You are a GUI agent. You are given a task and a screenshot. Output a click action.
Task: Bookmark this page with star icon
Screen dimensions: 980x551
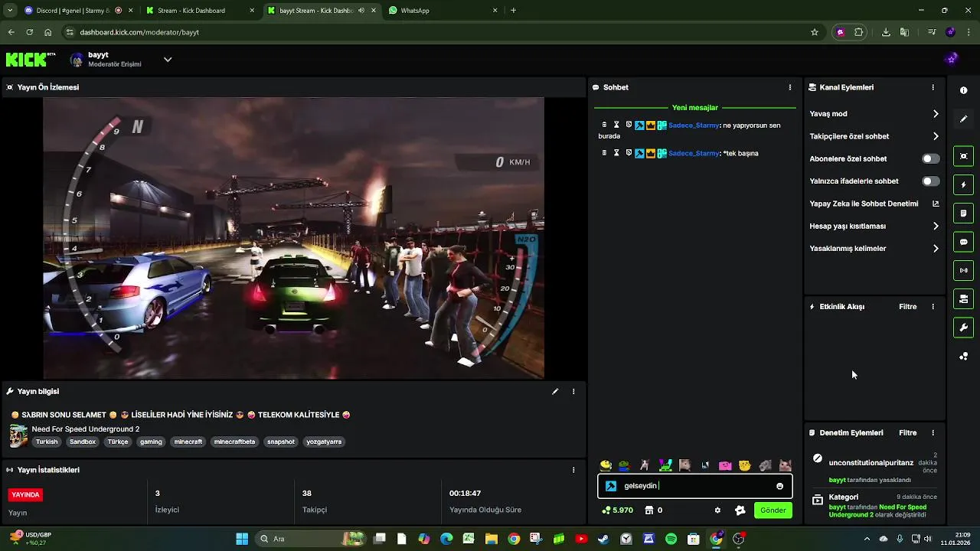click(x=815, y=32)
